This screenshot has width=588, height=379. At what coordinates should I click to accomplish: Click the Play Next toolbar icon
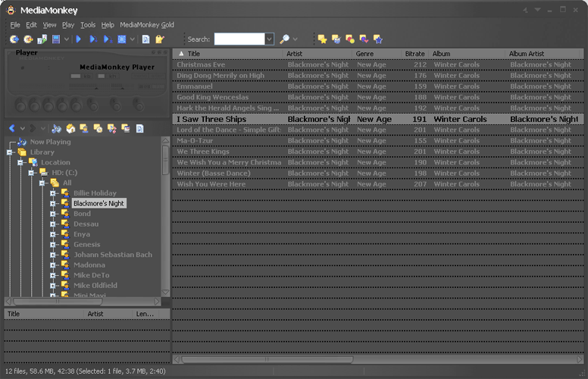(93, 39)
